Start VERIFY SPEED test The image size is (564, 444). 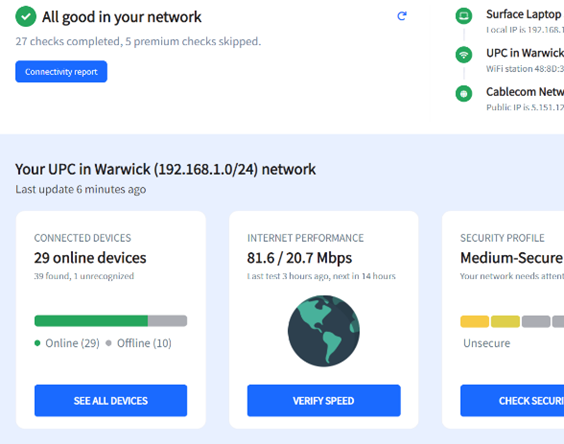click(324, 400)
